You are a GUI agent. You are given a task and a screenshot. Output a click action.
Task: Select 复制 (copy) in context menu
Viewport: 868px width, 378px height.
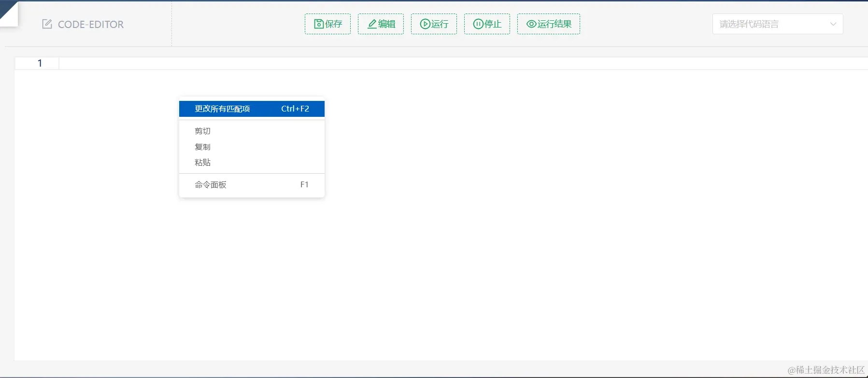coord(252,147)
